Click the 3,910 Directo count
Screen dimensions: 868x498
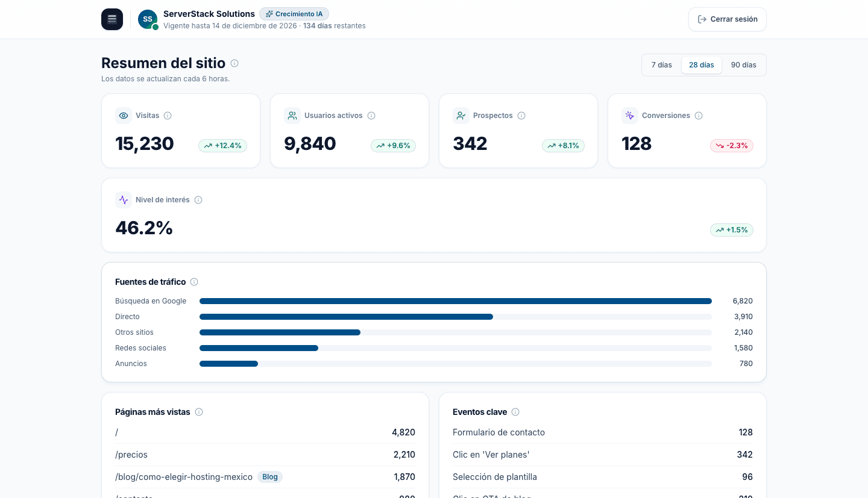(x=743, y=317)
